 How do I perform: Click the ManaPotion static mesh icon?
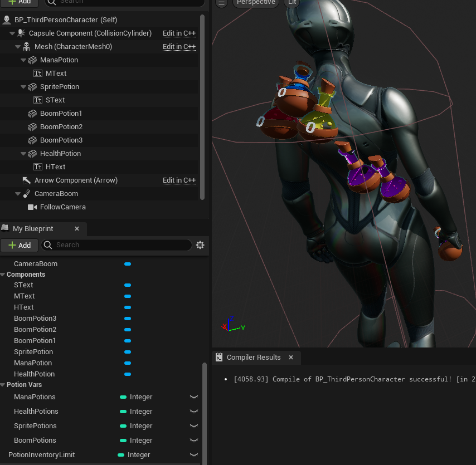pyautogui.click(x=32, y=60)
